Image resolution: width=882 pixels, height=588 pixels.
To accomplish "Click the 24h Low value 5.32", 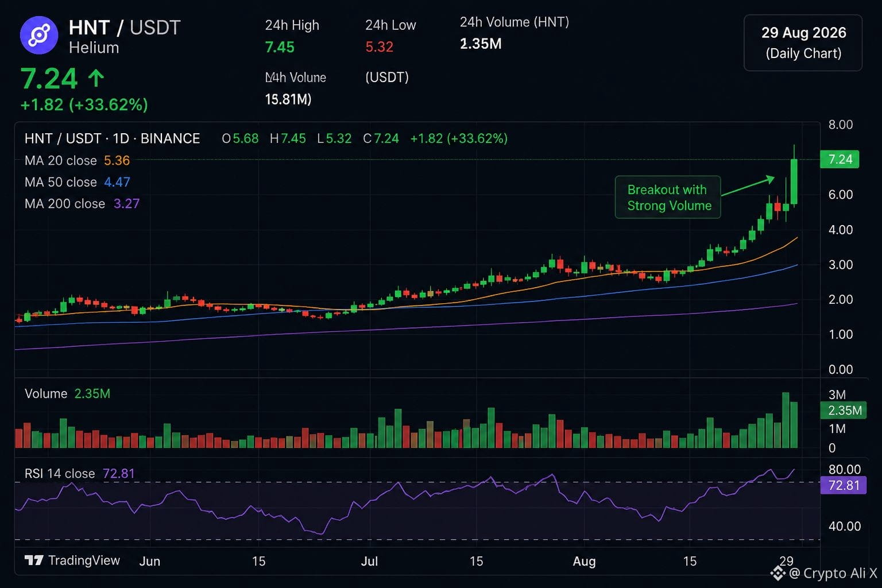I will pos(379,47).
